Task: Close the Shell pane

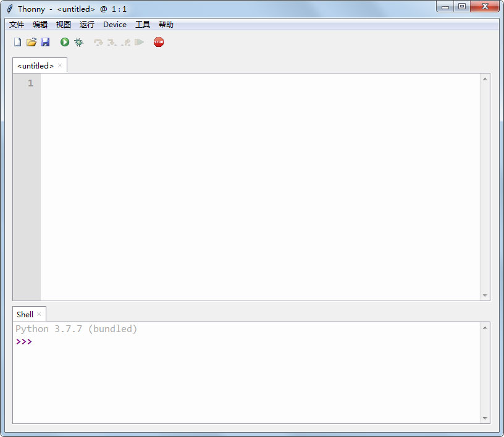Action: pyautogui.click(x=39, y=314)
